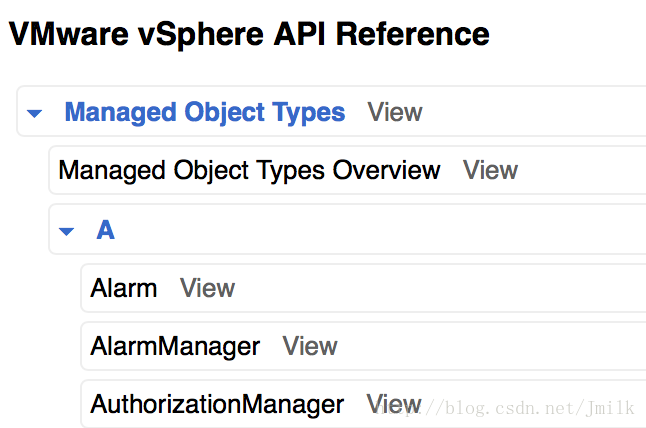646x428 pixels.
Task: Select the Alarm tree entry
Action: [124, 288]
